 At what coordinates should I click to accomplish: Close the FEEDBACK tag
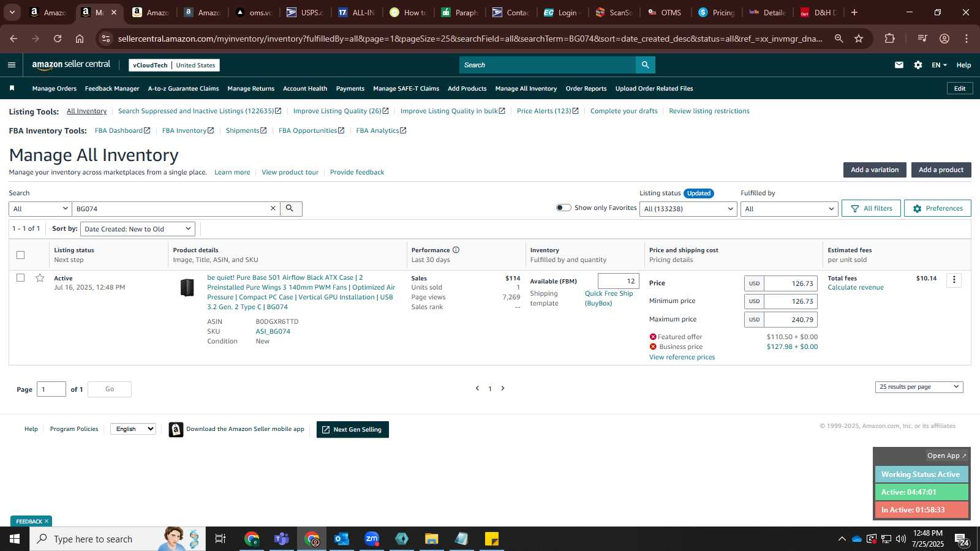(47, 522)
